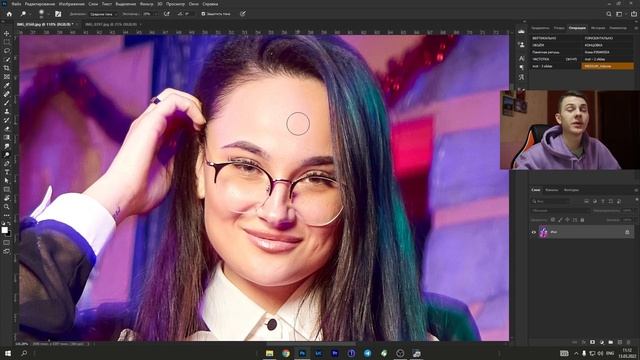Hide the layer using its eye icon

(x=533, y=232)
